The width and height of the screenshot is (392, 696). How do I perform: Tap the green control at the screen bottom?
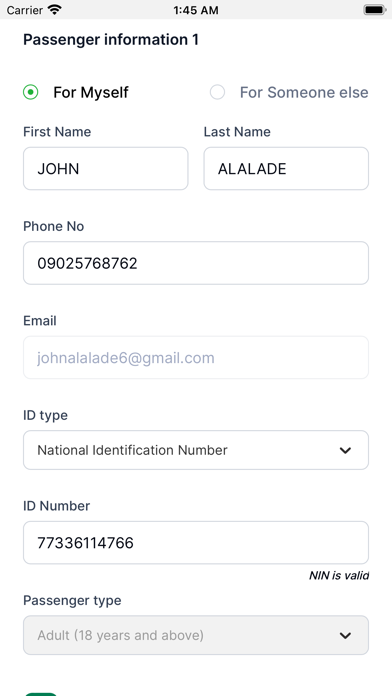pos(41,694)
